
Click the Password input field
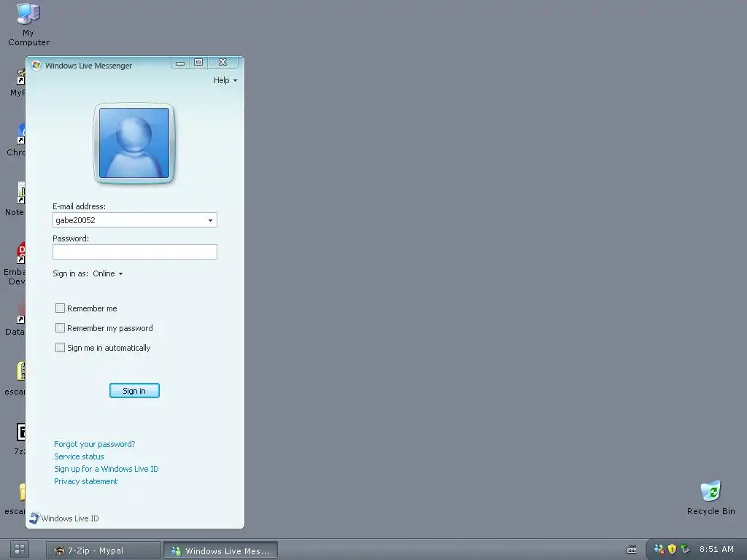point(135,252)
